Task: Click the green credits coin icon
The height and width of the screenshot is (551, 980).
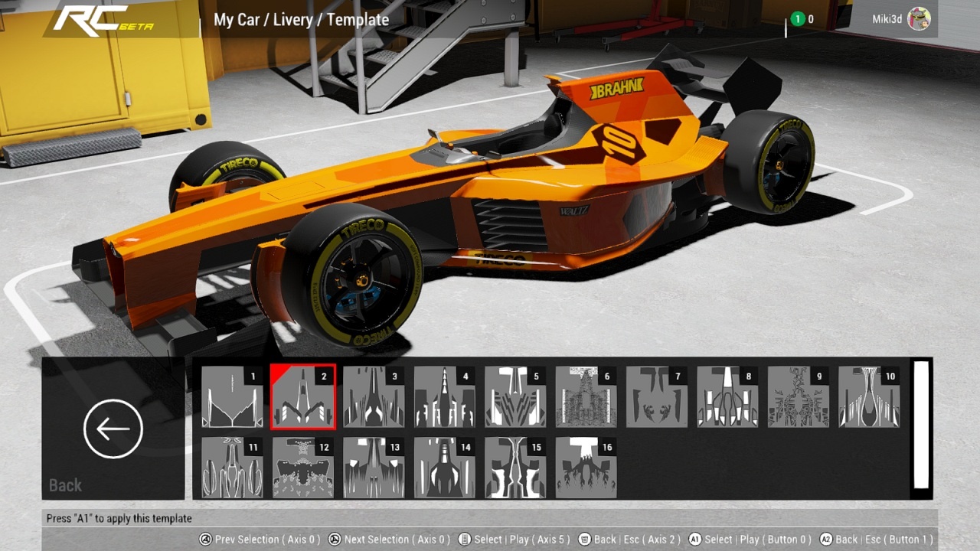Action: click(798, 19)
